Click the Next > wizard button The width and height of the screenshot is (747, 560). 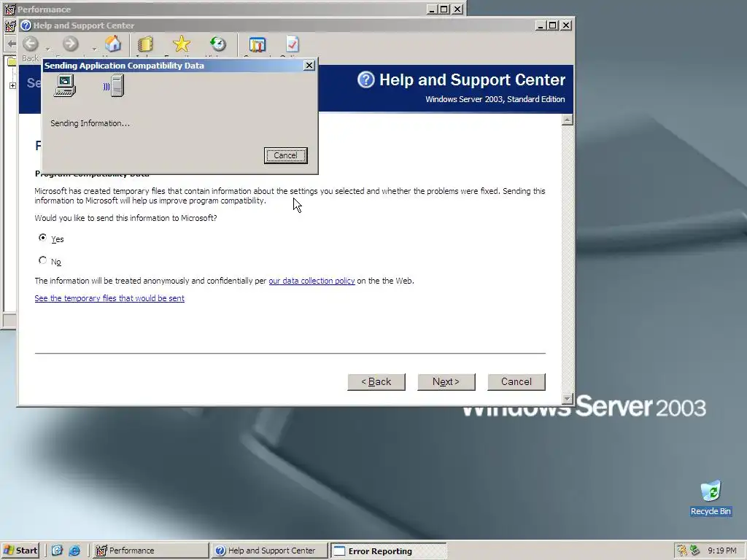[446, 382]
